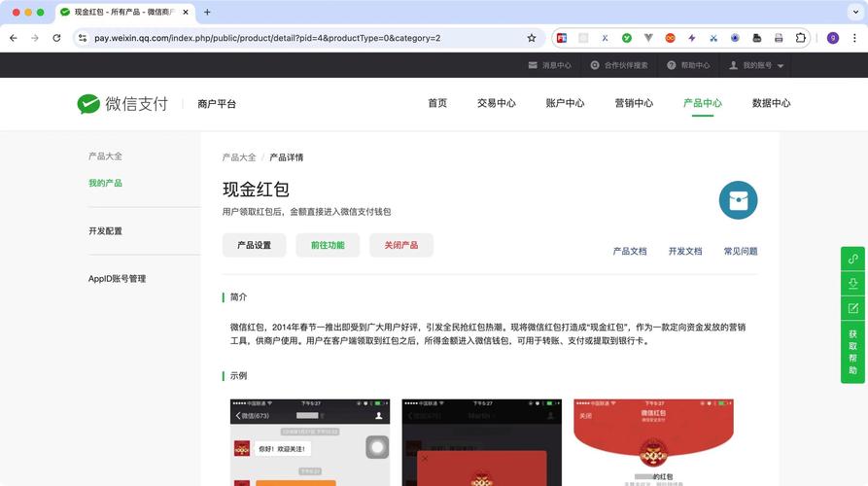Viewport: 868px width, 486px height.
Task: Open 账户中心 navigation item
Action: tap(565, 103)
